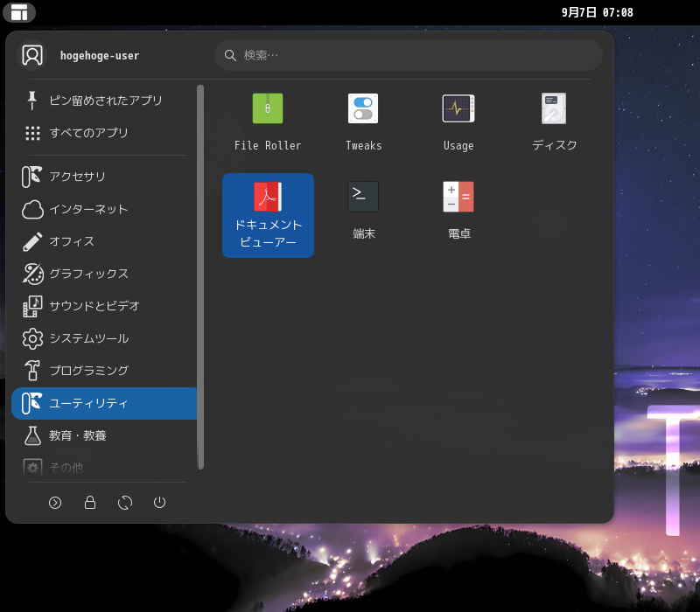The image size is (700, 612).
Task: Launch Tweaks application
Action: (x=363, y=122)
